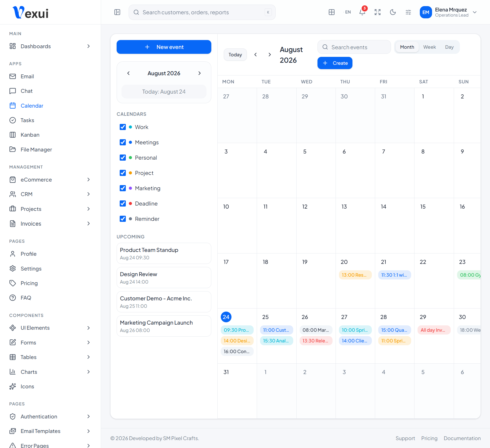Open language selector EN
Image resolution: width=490 pixels, height=448 pixels.
pos(348,12)
